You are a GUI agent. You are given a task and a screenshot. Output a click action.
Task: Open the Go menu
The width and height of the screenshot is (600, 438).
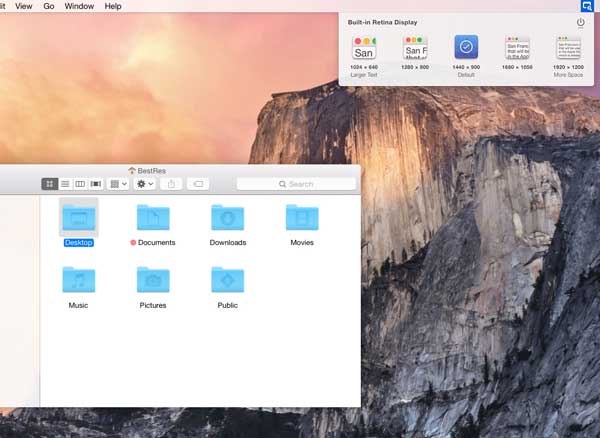(x=49, y=6)
